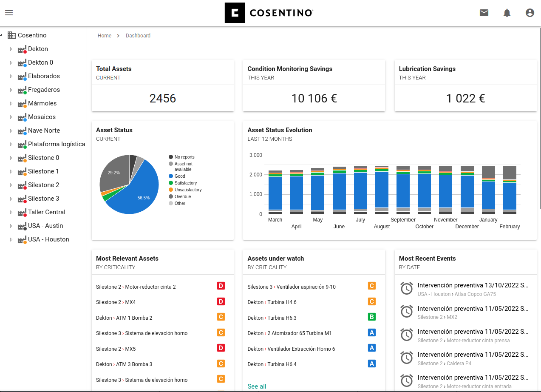Click the Condition Monitoring Savings value 10 106 €
The height and width of the screenshot is (392, 541).
pyautogui.click(x=314, y=99)
